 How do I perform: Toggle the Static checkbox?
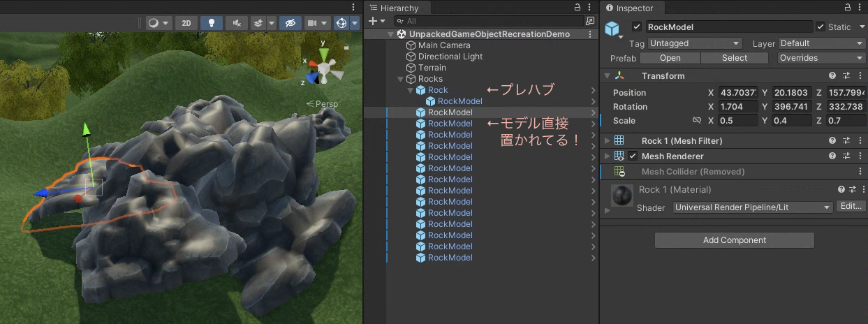[x=821, y=27]
